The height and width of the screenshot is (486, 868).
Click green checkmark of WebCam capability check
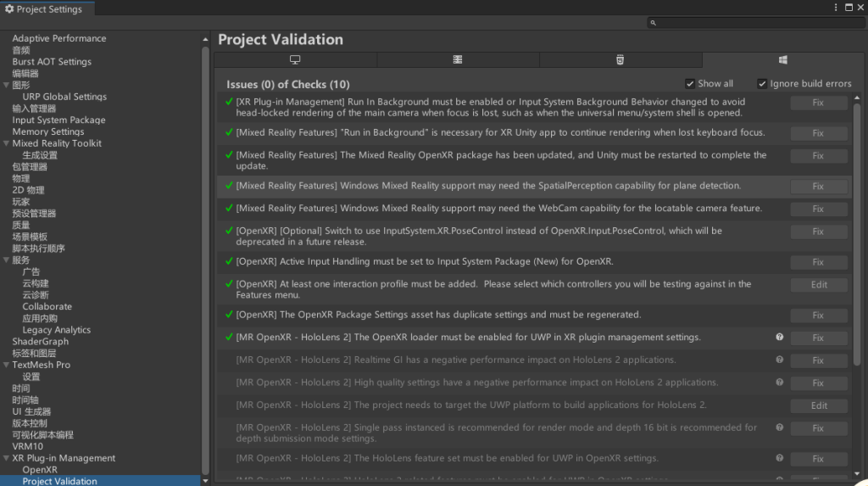229,208
